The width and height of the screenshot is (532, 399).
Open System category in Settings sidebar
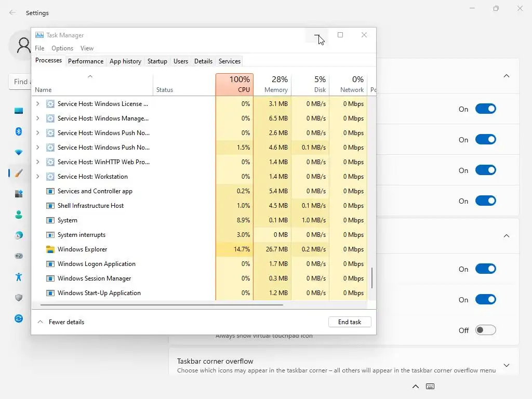click(x=19, y=111)
